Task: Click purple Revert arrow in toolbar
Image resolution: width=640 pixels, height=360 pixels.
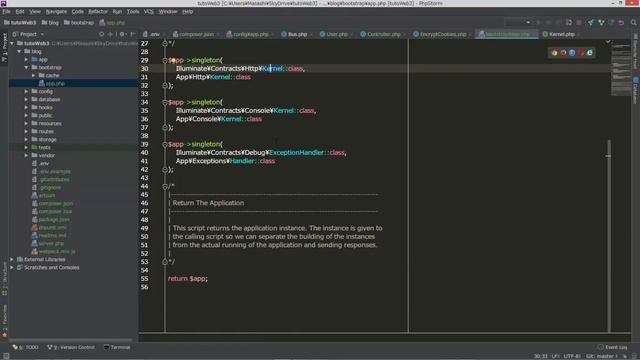Action: click(621, 22)
